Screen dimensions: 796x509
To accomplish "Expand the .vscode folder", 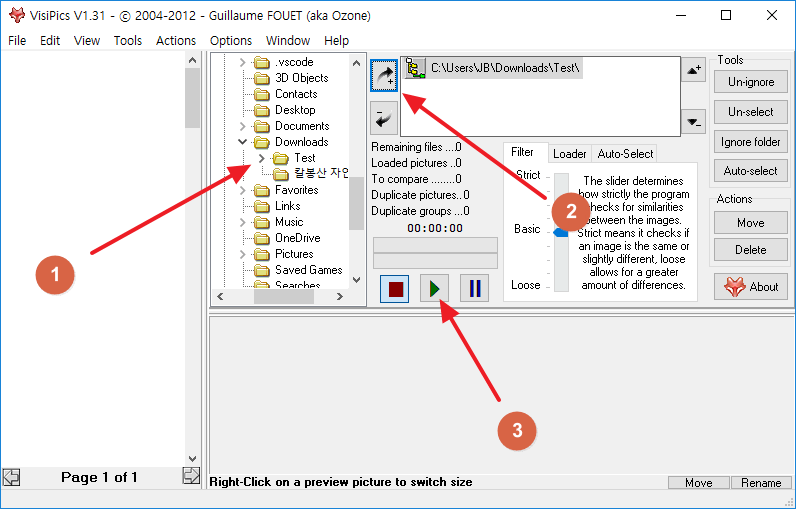I will (x=242, y=62).
